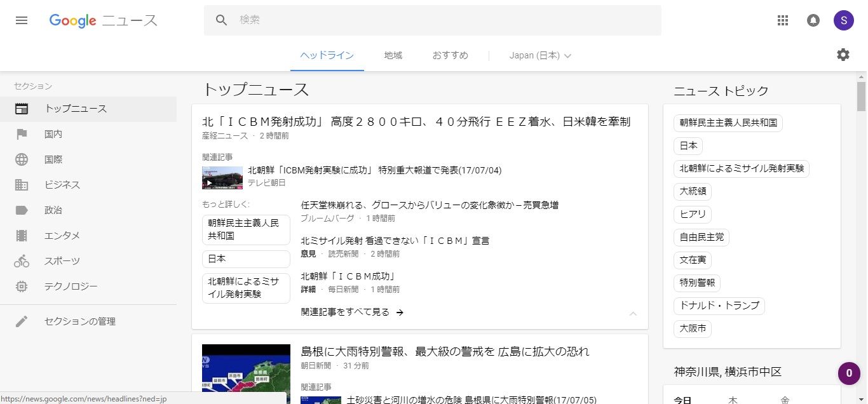This screenshot has height=404, width=868.
Task: Select topic ドナルド・トランプ
Action: point(719,306)
